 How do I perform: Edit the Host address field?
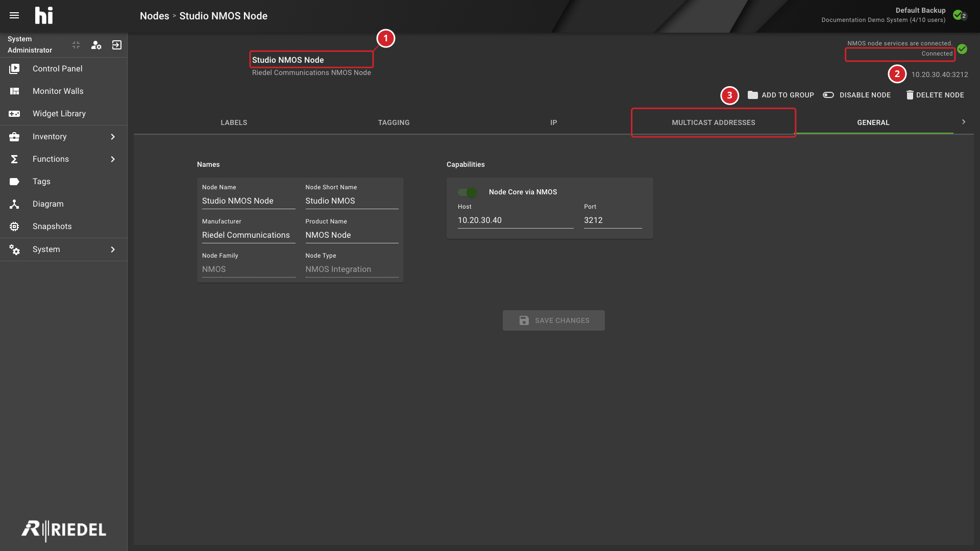516,220
